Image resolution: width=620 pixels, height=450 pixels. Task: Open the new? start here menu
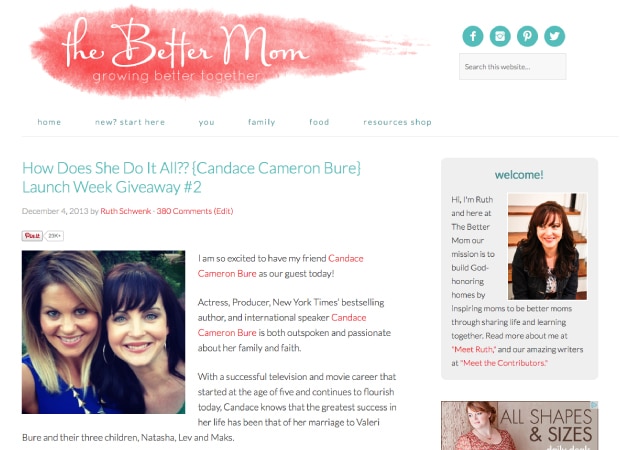pos(130,122)
